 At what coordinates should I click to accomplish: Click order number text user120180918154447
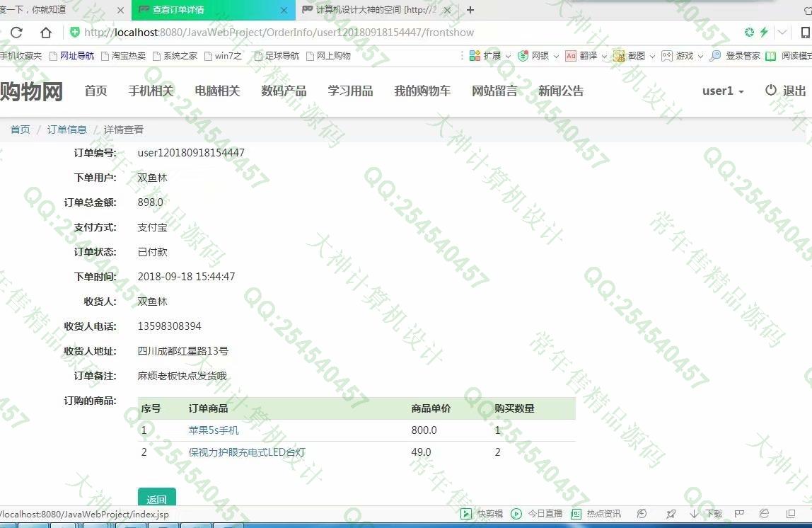(x=191, y=153)
